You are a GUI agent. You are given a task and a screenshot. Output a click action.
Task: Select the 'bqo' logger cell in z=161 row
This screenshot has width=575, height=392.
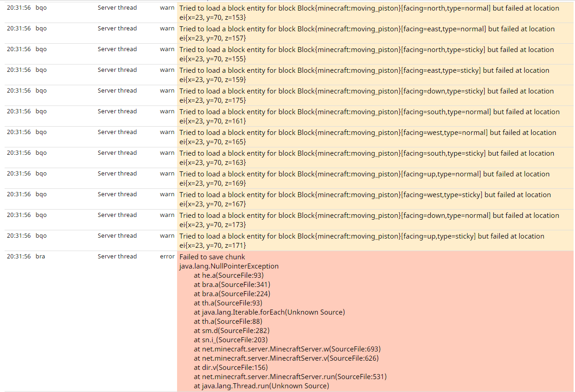click(x=41, y=111)
